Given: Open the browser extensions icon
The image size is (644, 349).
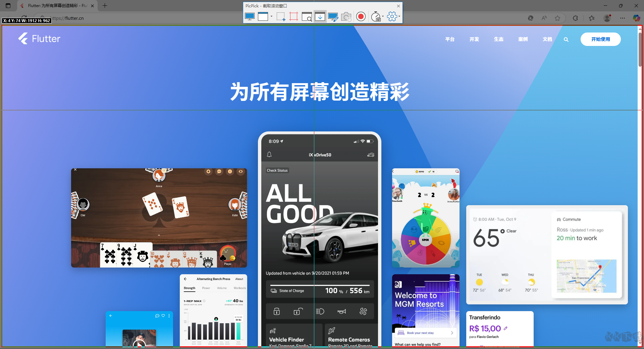Looking at the screenshot, I should point(575,18).
